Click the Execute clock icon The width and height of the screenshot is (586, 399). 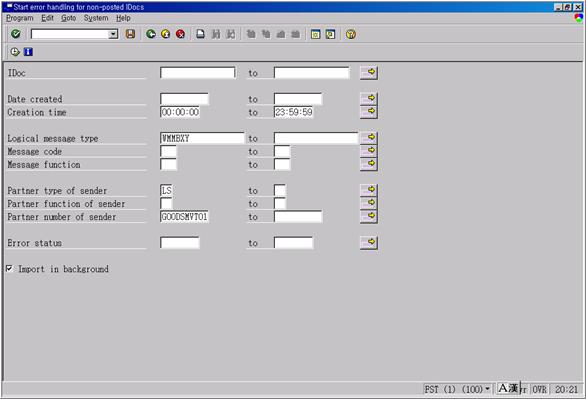[x=15, y=52]
